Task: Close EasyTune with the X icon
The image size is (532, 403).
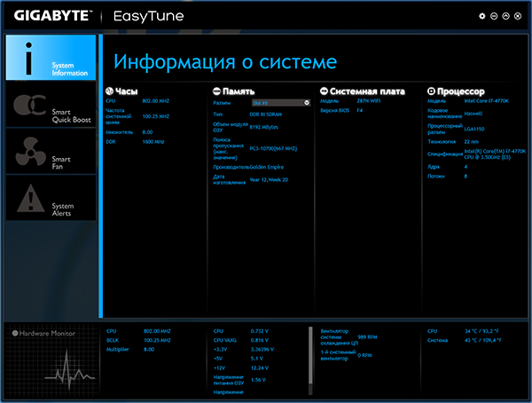Action: pyautogui.click(x=518, y=16)
